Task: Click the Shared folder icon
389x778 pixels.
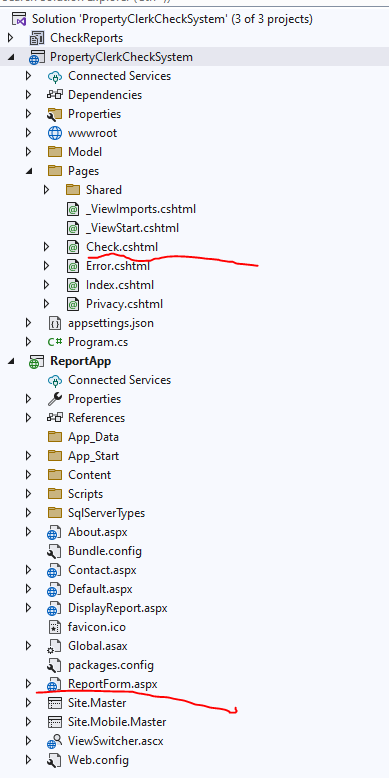Action: [x=72, y=190]
